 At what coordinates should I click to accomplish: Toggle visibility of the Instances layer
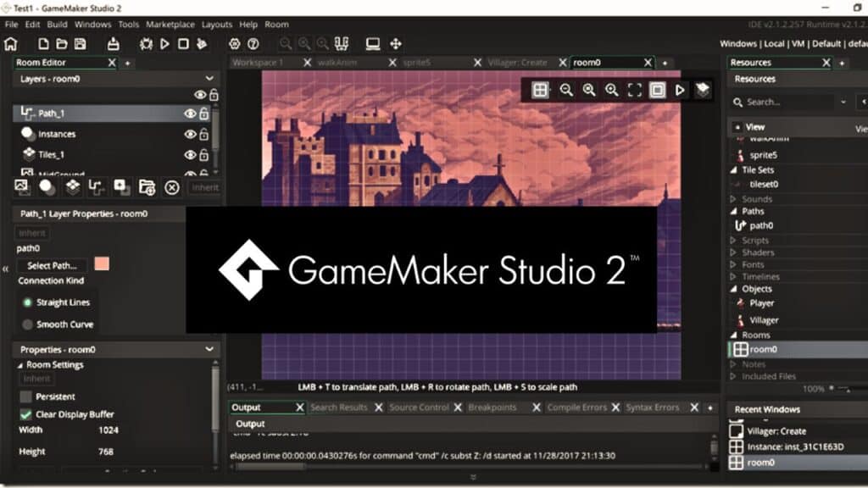(190, 134)
